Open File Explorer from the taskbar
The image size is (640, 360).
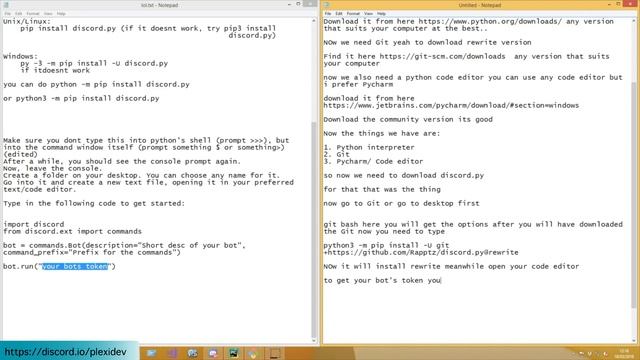(151, 353)
